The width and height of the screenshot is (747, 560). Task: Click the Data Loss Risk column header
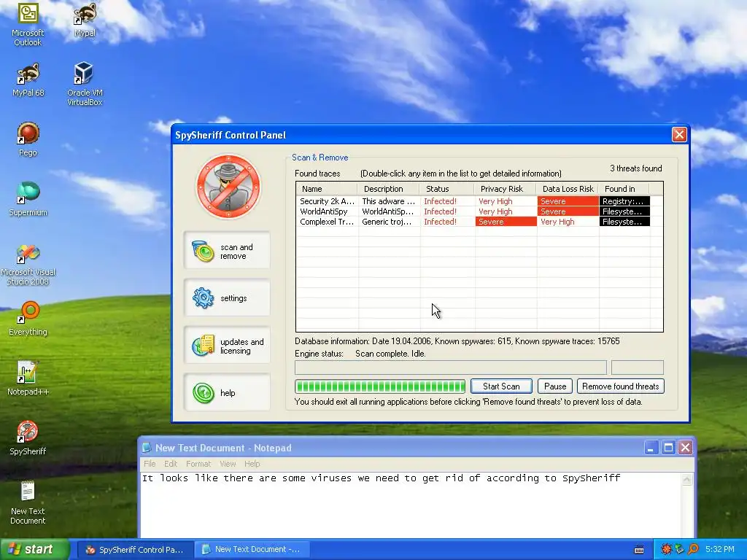click(568, 189)
